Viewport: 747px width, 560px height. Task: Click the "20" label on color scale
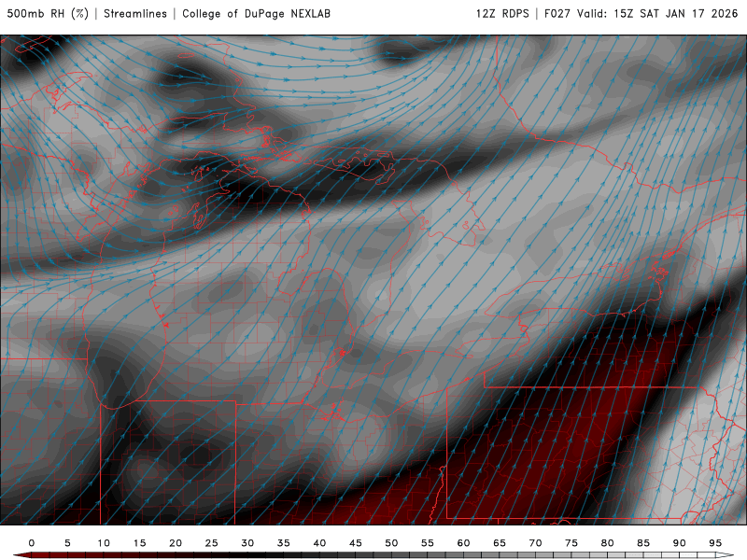176,543
